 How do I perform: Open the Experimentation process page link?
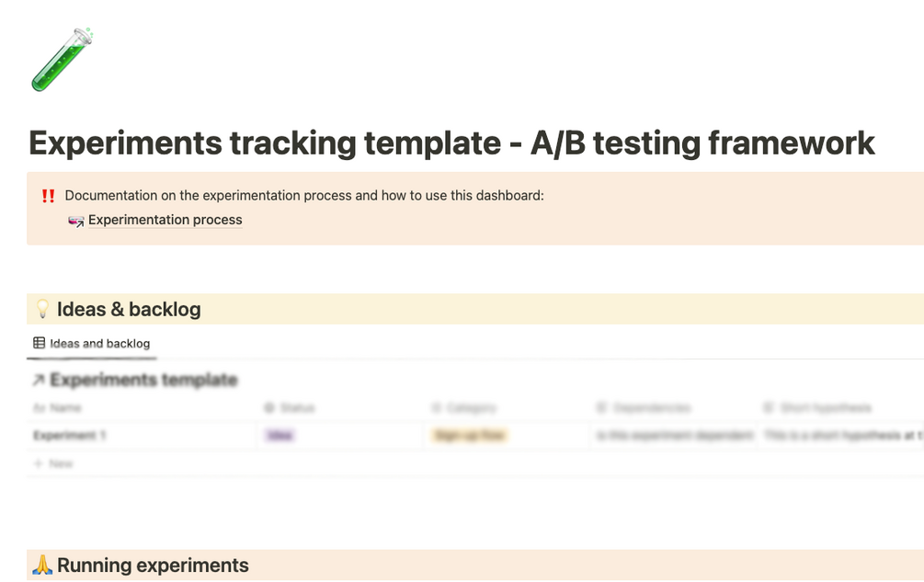(165, 221)
